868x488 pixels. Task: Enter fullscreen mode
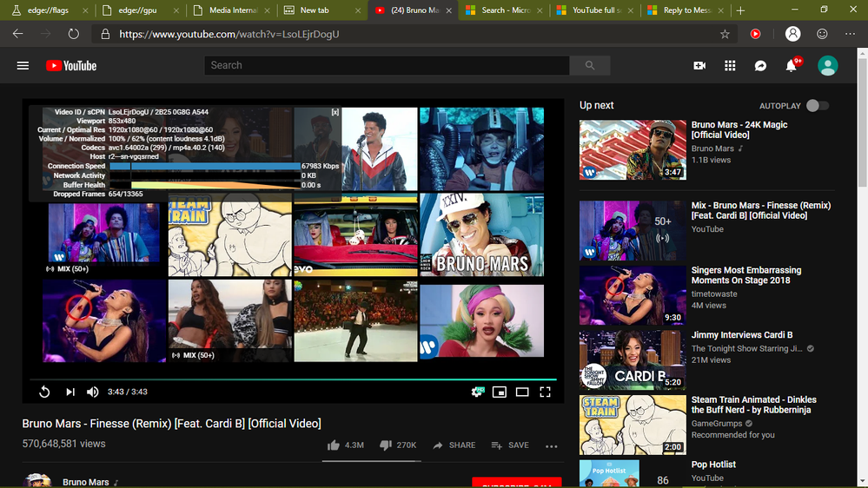(546, 392)
